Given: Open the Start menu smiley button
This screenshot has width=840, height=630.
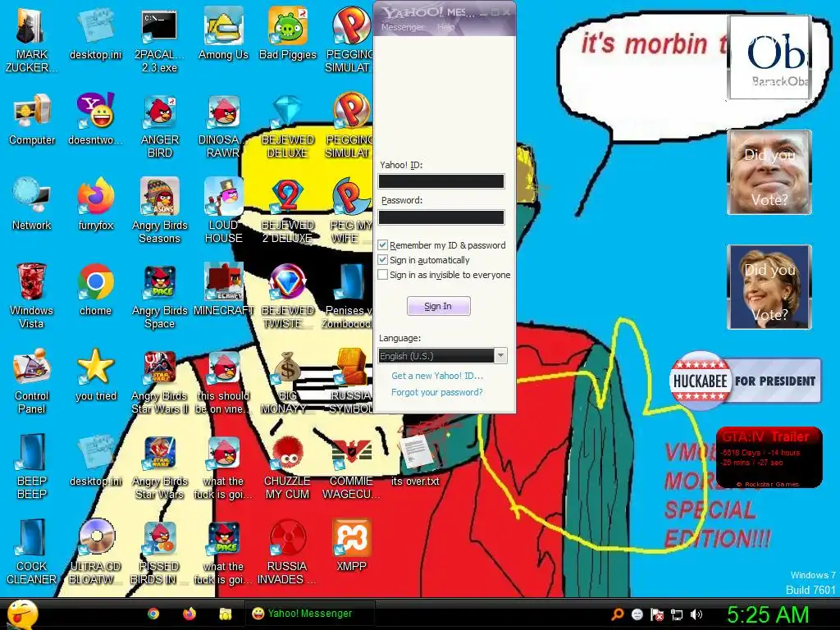Looking at the screenshot, I should [x=22, y=614].
